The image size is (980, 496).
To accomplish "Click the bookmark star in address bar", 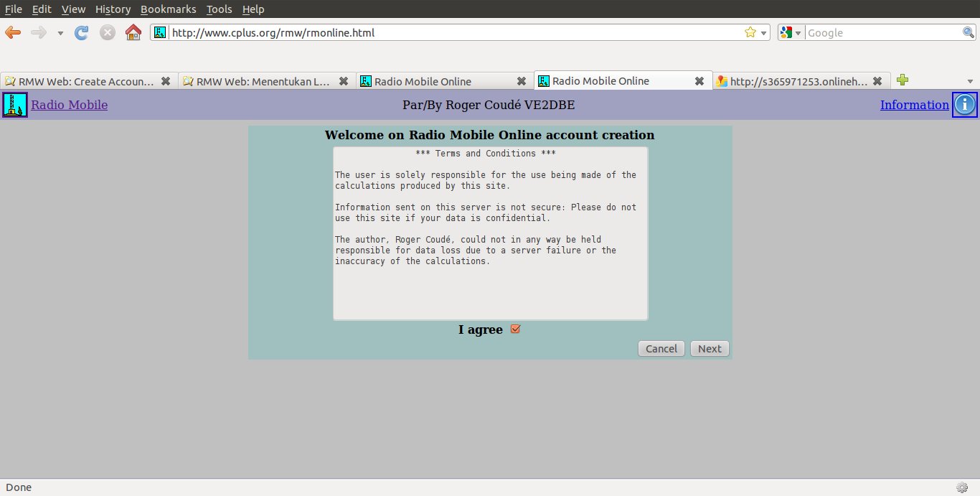I will tap(750, 32).
